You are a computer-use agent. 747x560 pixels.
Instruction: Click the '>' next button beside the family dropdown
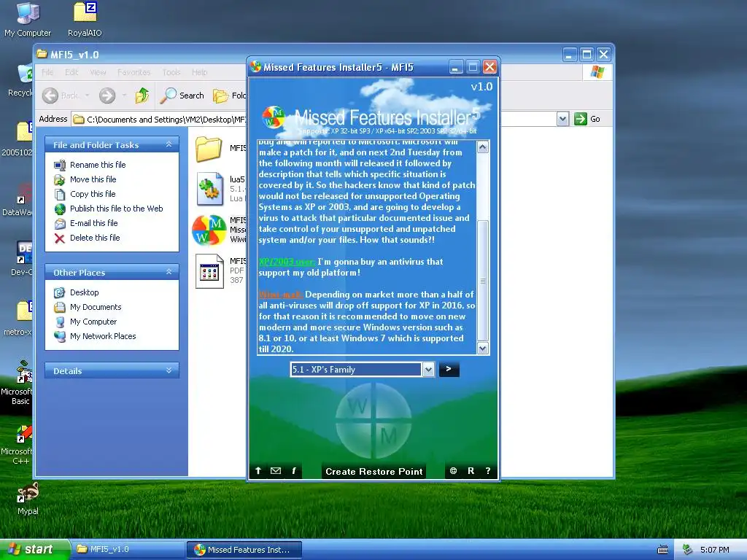pos(449,369)
